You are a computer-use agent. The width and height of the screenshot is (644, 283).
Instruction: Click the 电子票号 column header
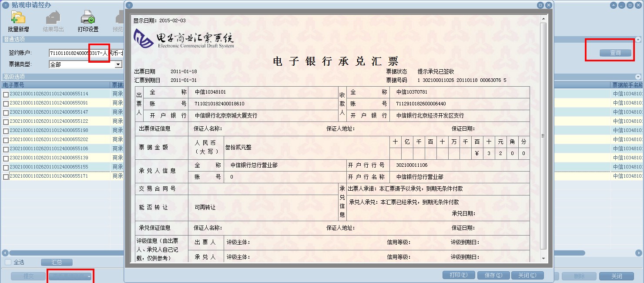point(56,84)
